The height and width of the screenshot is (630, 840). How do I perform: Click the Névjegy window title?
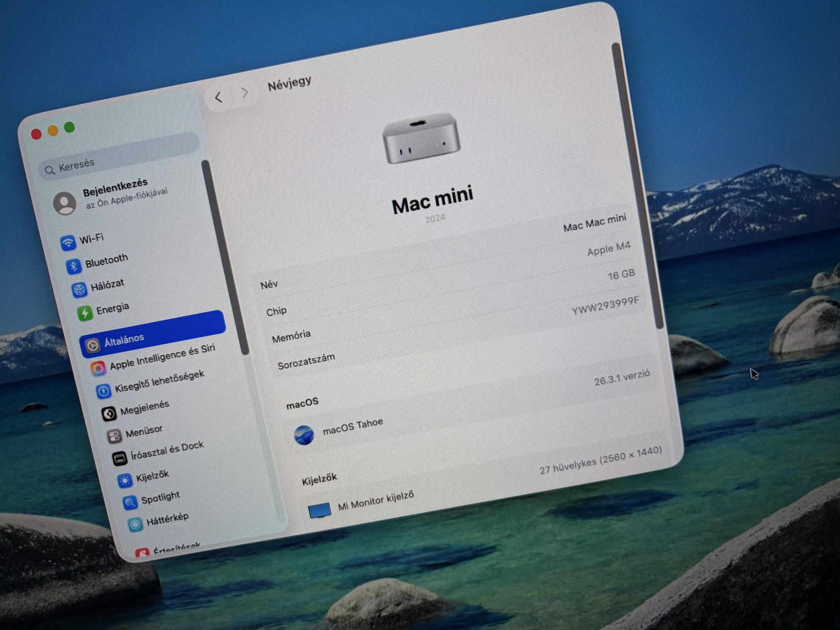click(x=289, y=83)
